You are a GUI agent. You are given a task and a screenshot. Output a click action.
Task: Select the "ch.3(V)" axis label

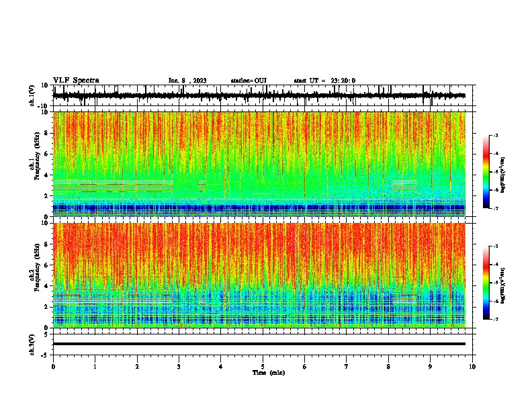[x=32, y=345]
